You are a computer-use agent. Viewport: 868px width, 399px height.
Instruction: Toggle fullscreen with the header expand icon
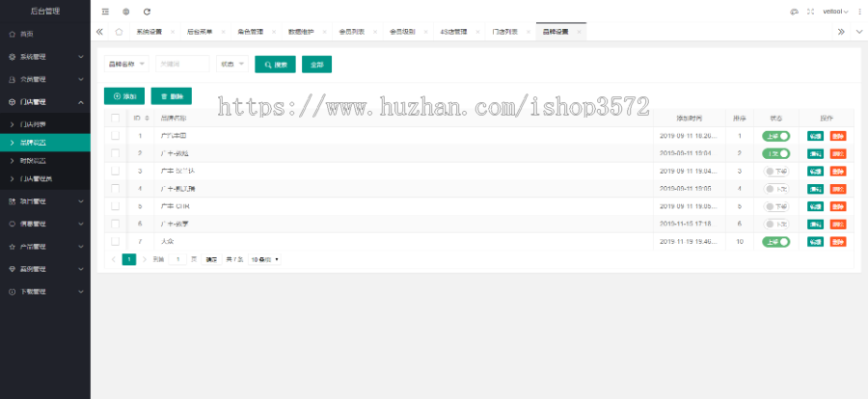pyautogui.click(x=811, y=12)
